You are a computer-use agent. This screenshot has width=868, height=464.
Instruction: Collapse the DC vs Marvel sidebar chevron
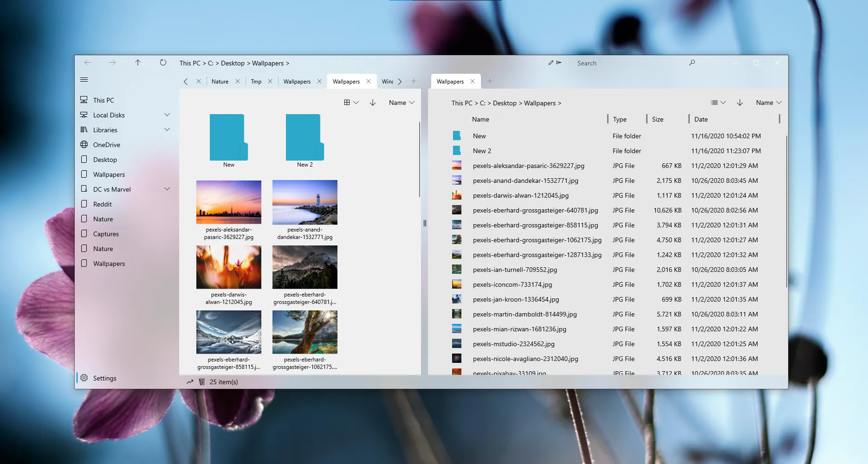click(x=167, y=189)
